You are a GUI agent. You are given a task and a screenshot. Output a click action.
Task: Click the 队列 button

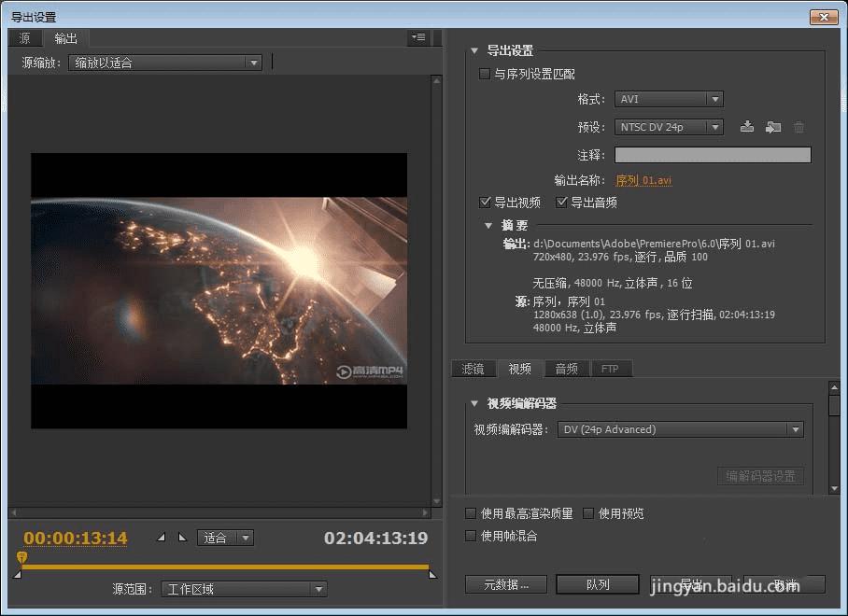(x=598, y=584)
